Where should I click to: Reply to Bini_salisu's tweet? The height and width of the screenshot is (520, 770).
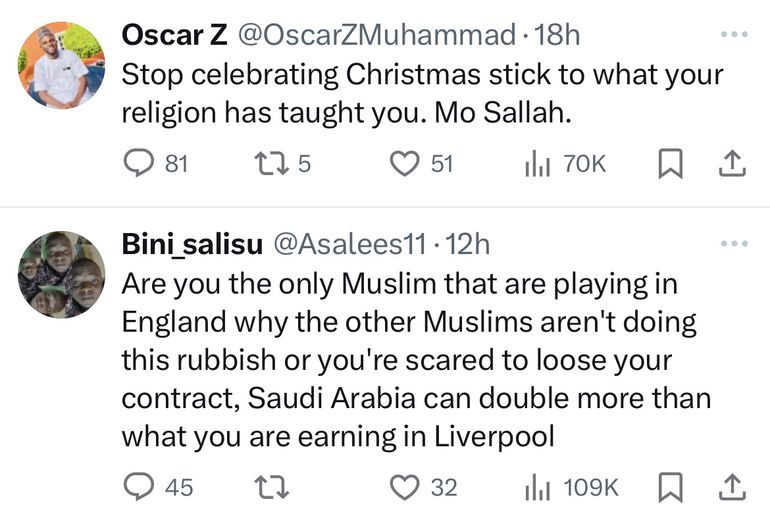tap(137, 487)
